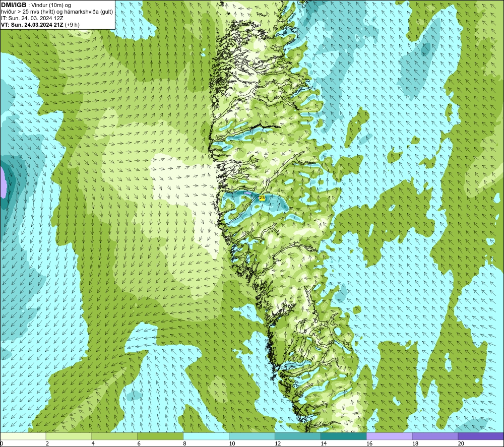504x447 pixels.
Task: Click the legend value '2'
Action: point(47,444)
